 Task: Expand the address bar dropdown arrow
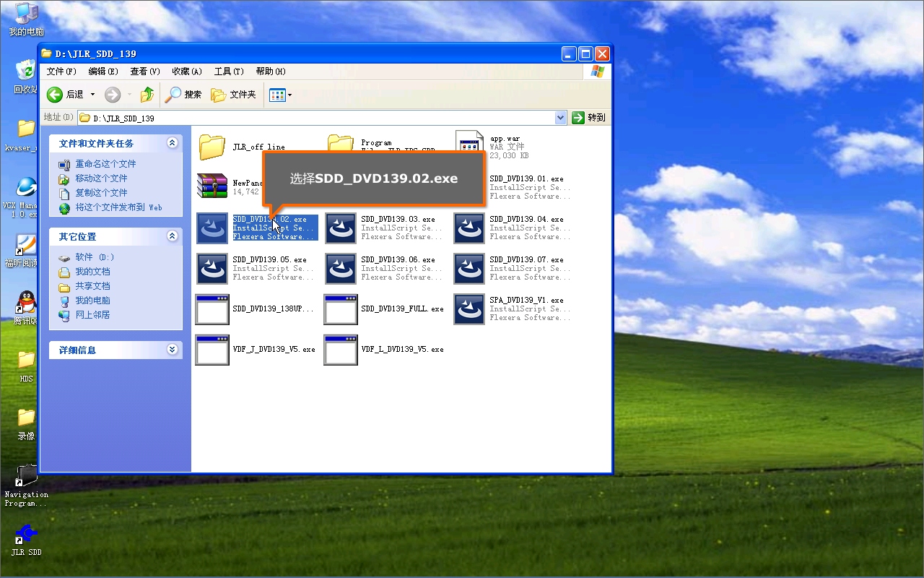[x=561, y=118]
